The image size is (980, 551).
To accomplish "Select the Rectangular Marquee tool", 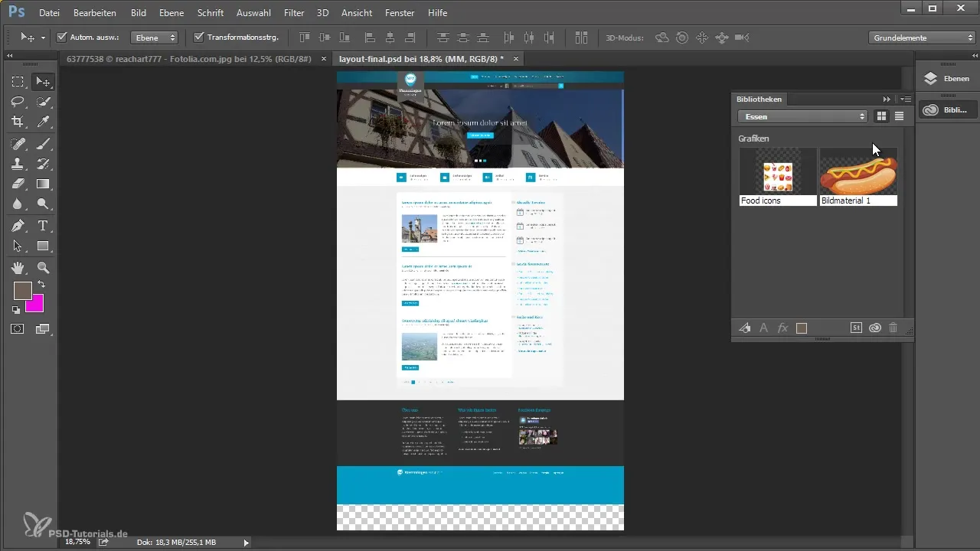I will [x=18, y=82].
